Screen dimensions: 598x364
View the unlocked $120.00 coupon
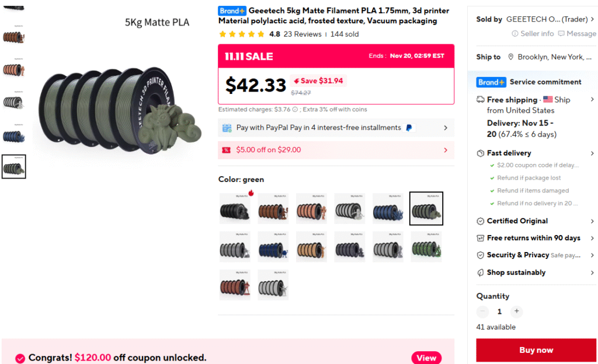(426, 358)
